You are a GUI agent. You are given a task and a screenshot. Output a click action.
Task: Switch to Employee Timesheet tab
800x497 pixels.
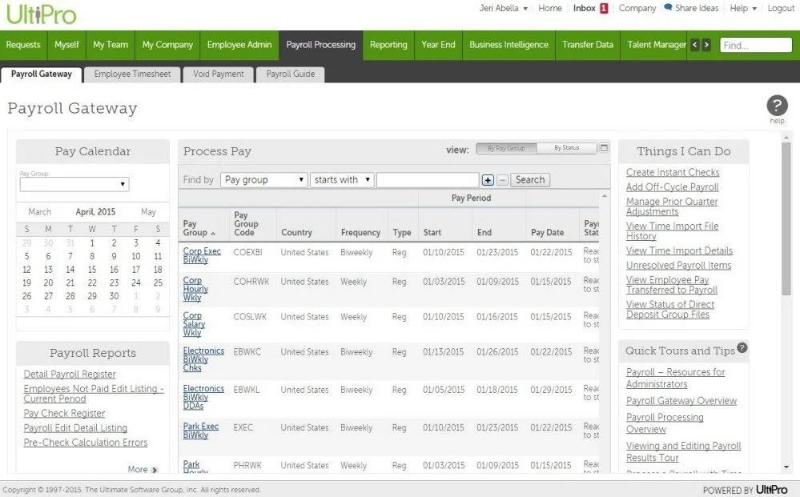click(132, 74)
